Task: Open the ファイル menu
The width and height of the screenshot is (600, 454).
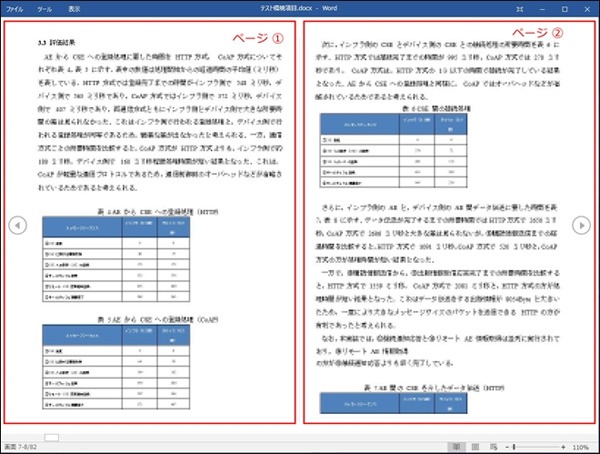Action: click(15, 7)
